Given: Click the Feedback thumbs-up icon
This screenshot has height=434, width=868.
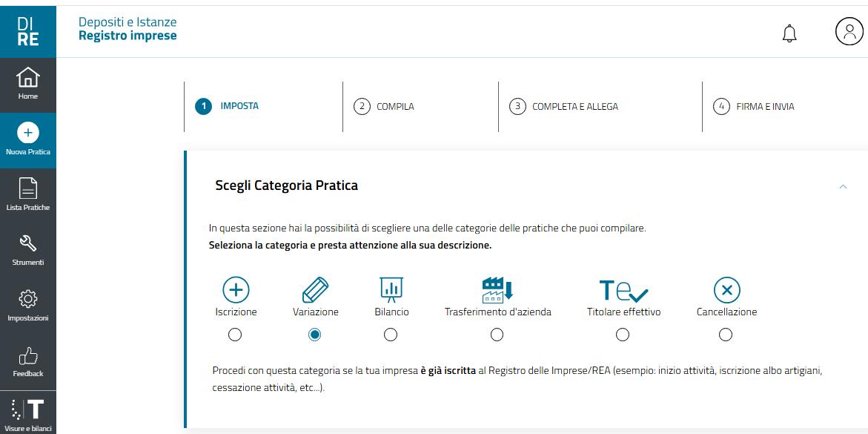Looking at the screenshot, I should point(28,361).
